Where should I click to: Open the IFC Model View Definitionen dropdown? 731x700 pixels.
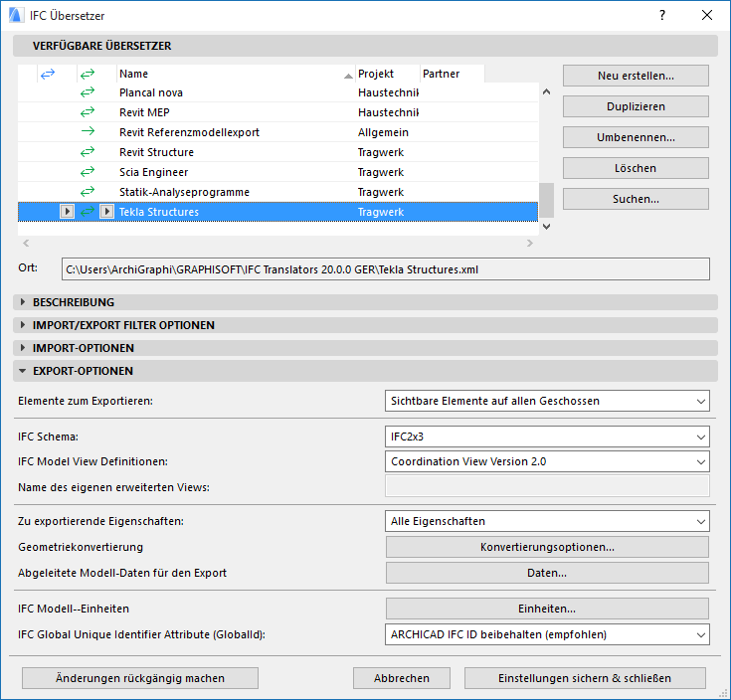(547, 461)
